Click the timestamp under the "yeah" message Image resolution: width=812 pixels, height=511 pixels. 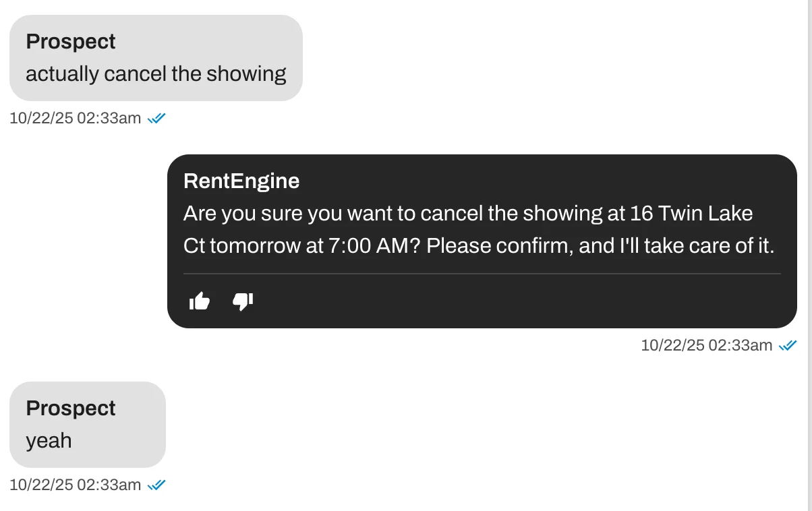75,485
